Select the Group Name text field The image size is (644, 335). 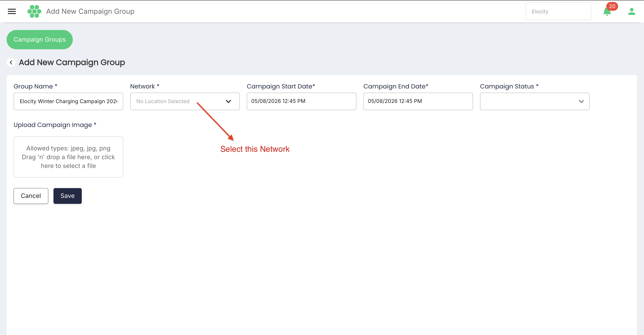(x=68, y=101)
